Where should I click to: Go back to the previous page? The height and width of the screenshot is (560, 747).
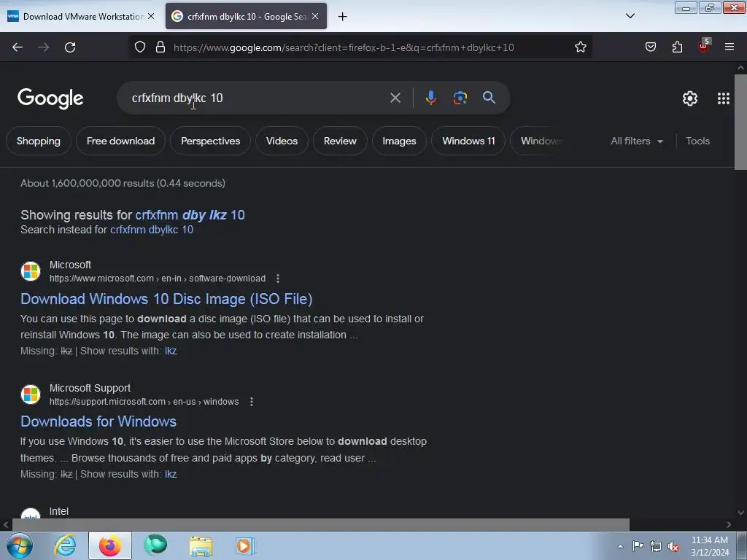(x=18, y=47)
